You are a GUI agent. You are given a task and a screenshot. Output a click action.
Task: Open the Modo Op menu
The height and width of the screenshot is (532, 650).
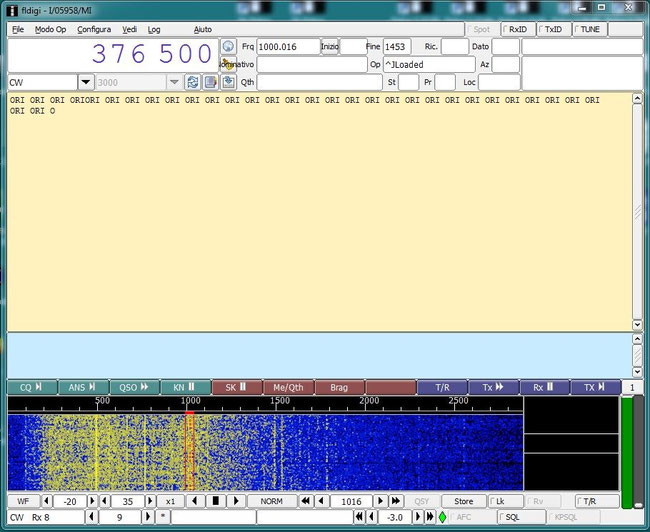(50, 29)
